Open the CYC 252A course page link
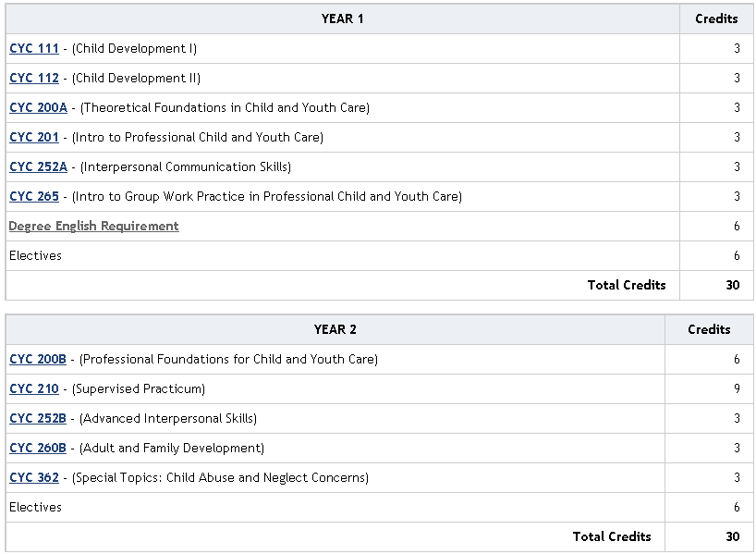Image resolution: width=756 pixels, height=554 pixels. (x=38, y=166)
